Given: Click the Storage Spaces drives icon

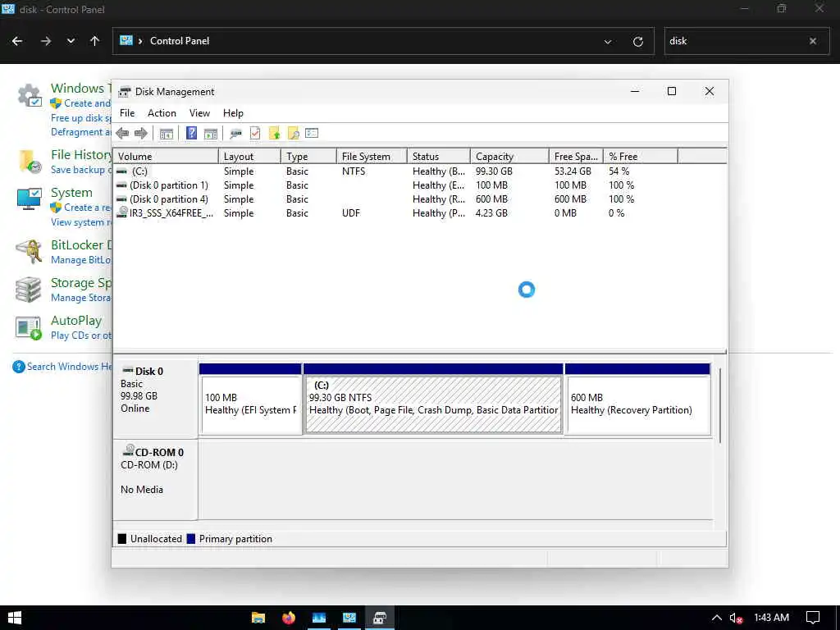Looking at the screenshot, I should (x=29, y=290).
